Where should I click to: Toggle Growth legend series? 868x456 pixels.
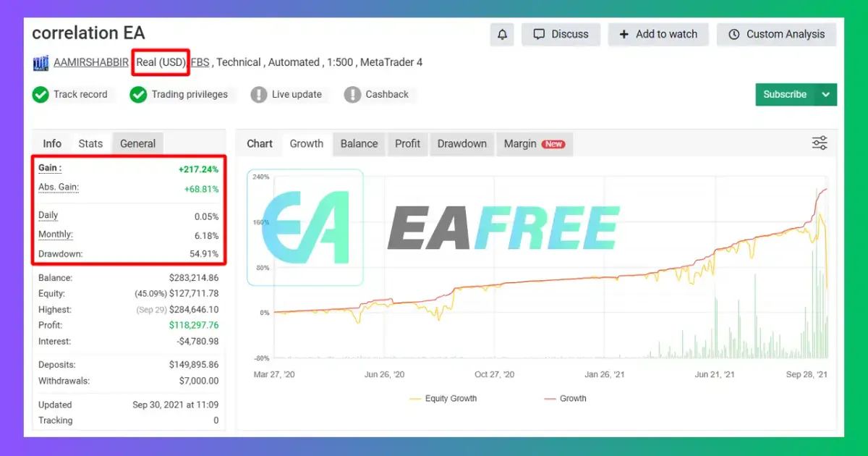coord(564,398)
